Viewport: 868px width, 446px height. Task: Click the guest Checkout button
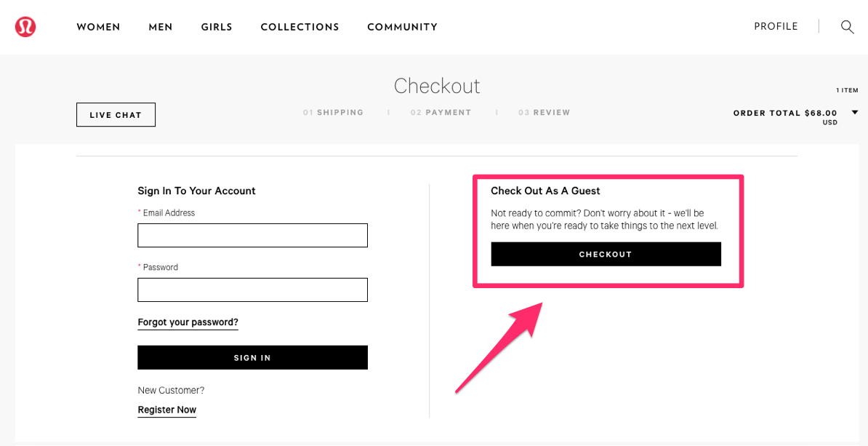pyautogui.click(x=606, y=255)
